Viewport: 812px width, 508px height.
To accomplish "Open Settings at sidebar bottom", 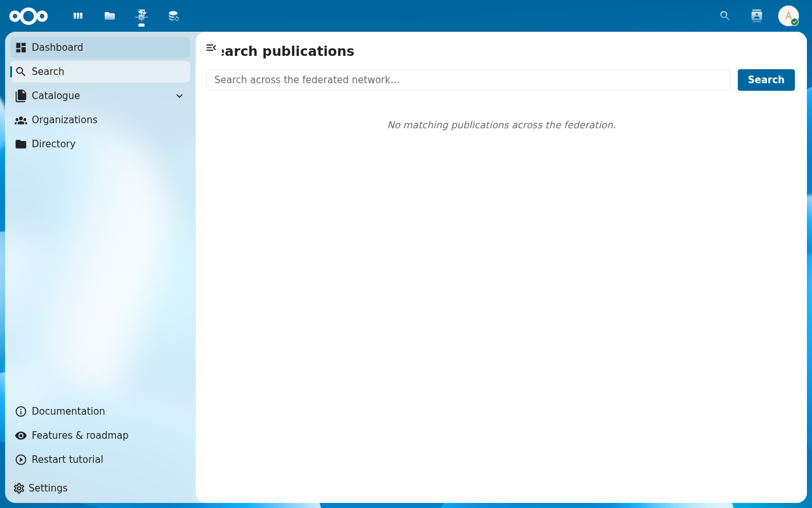I will (x=100, y=488).
